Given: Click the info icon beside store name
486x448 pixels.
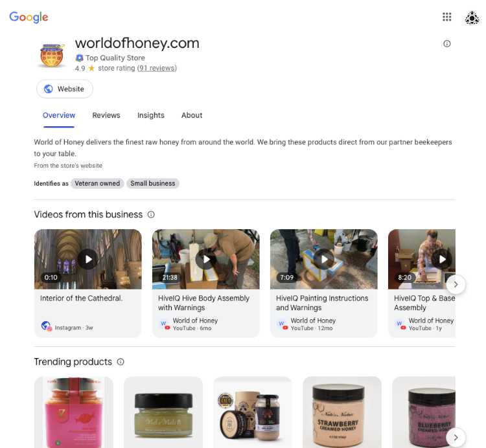Looking at the screenshot, I should 446,43.
